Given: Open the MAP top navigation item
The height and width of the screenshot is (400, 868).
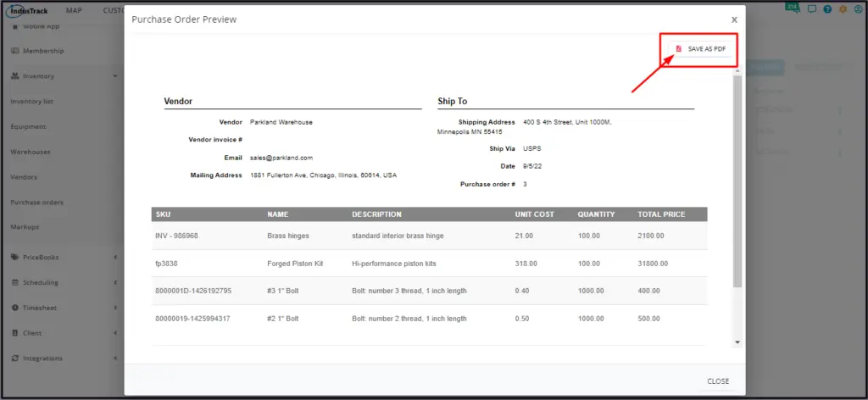Looking at the screenshot, I should 74,10.
